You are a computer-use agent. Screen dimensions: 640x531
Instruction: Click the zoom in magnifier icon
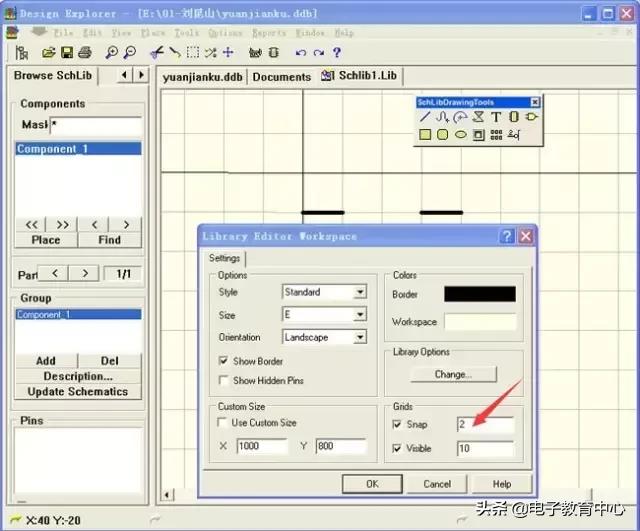(x=111, y=52)
